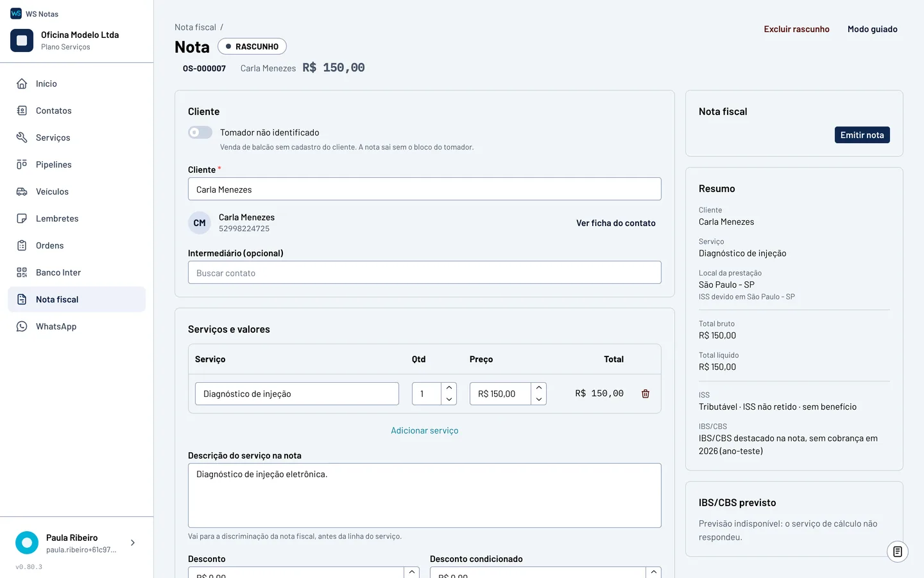Click the Emitir nota button

(862, 135)
